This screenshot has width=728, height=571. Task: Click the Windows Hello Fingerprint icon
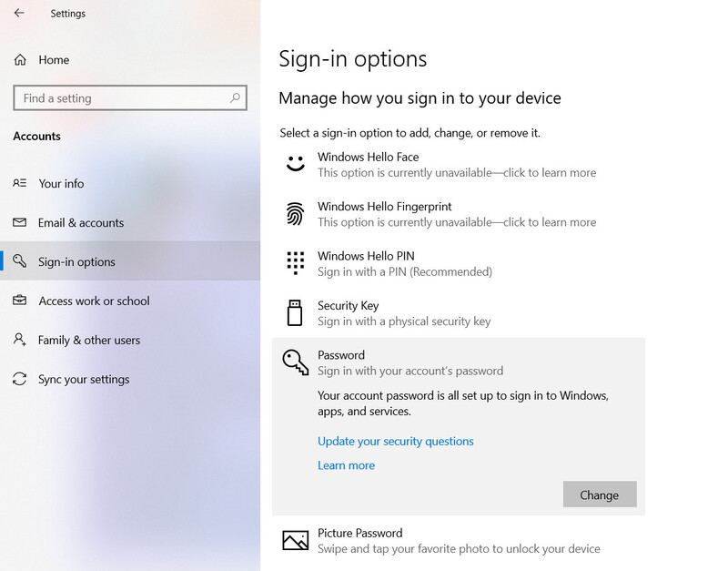coord(295,214)
